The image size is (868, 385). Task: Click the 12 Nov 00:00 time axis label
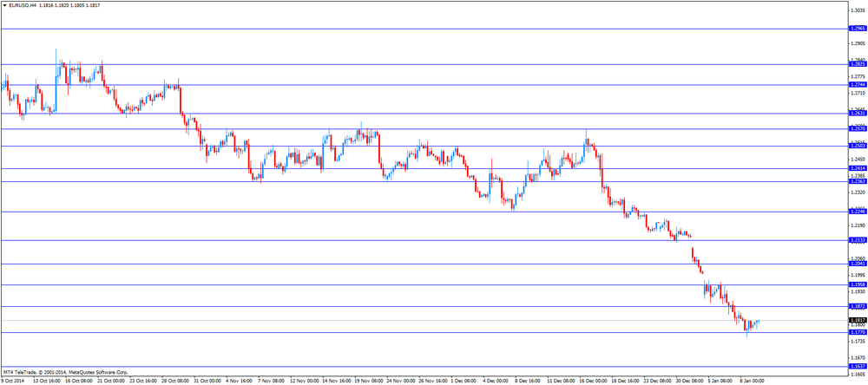[x=304, y=382]
